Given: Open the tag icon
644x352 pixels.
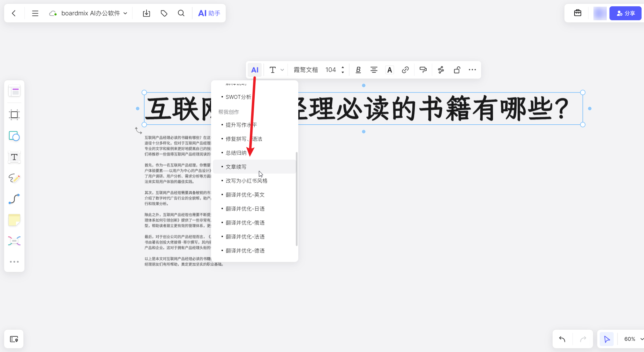Looking at the screenshot, I should coord(164,13).
